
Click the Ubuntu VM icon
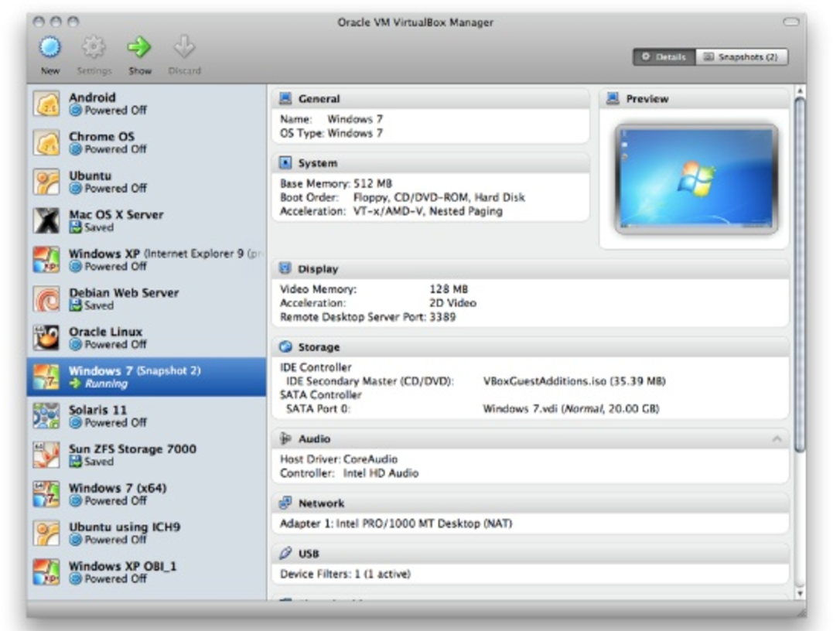(46, 182)
